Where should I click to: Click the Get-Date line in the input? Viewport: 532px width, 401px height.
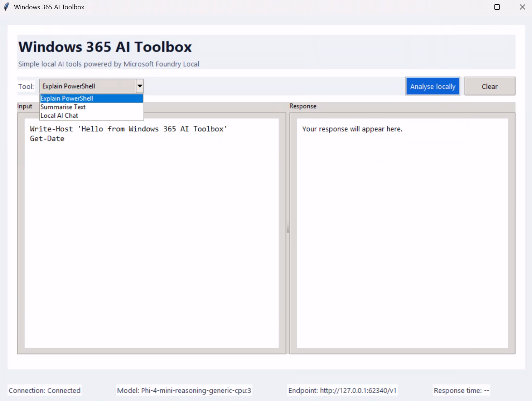coord(47,139)
